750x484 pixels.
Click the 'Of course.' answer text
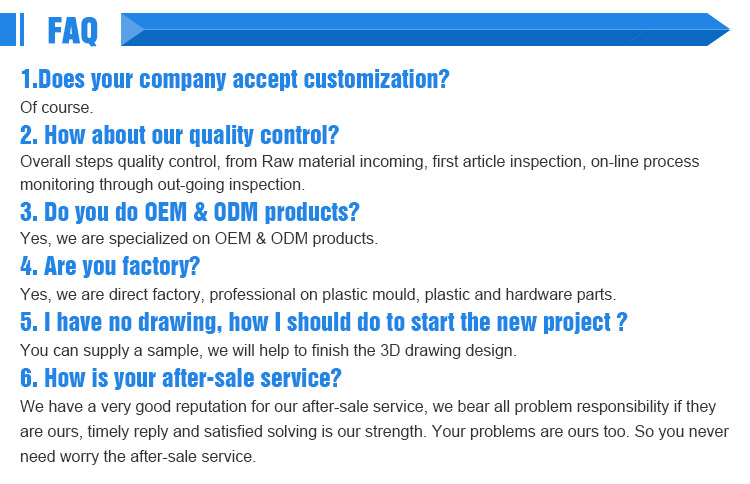click(56, 107)
